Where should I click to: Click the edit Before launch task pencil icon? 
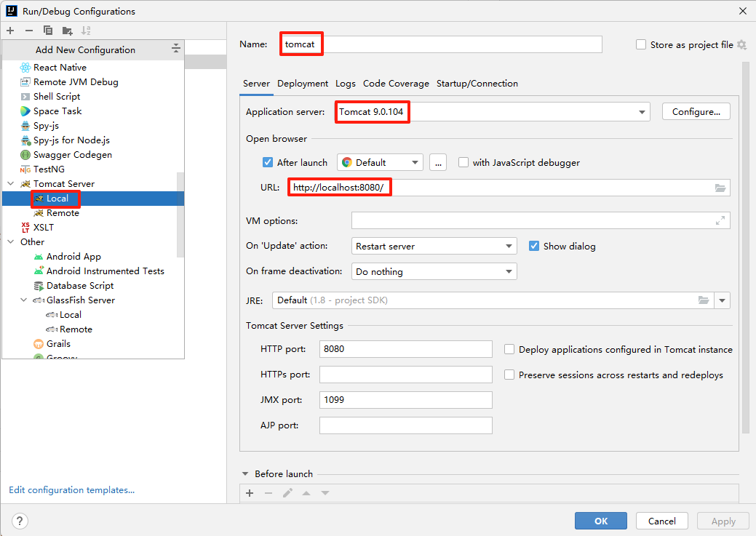[x=287, y=493]
